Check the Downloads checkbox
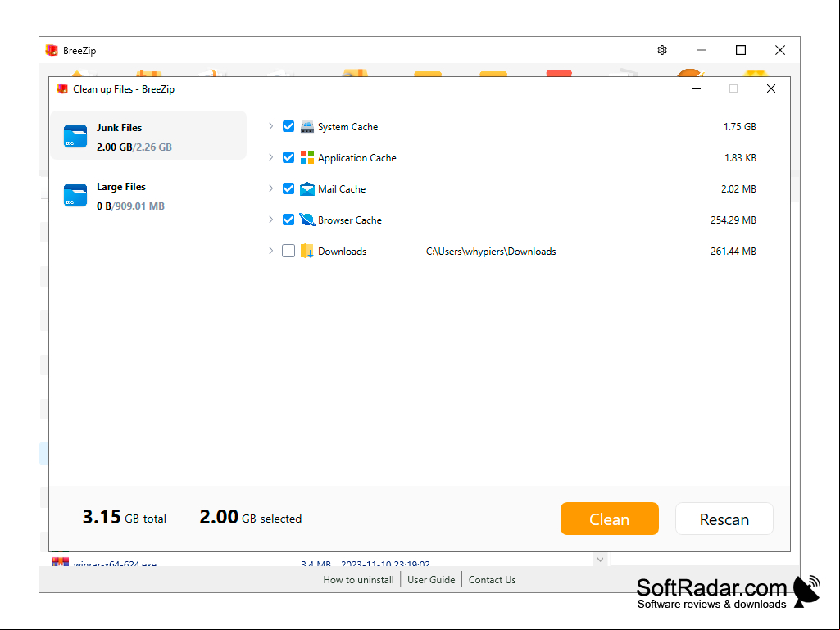This screenshot has height=630, width=840. click(288, 251)
